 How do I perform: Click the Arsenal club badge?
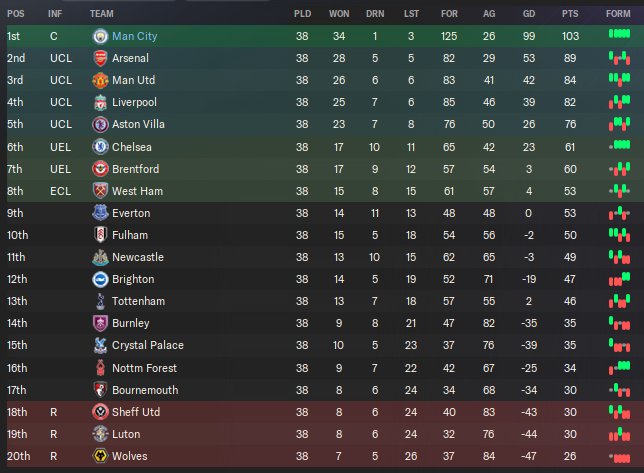point(100,58)
